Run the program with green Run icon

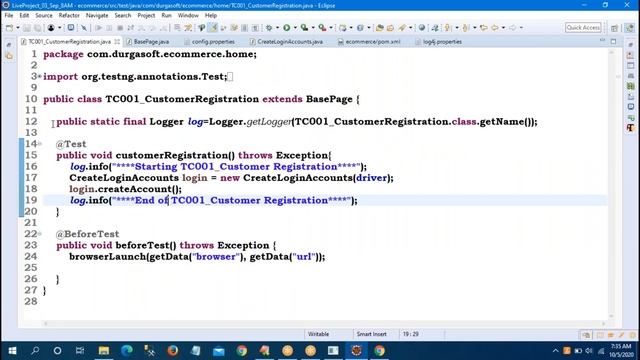(x=287, y=28)
